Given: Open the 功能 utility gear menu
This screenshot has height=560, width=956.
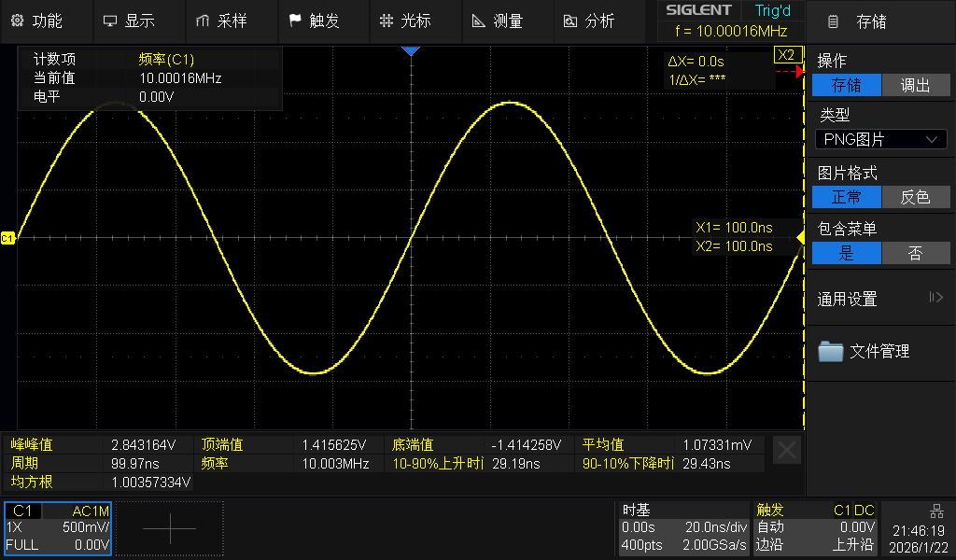Looking at the screenshot, I should tap(37, 21).
